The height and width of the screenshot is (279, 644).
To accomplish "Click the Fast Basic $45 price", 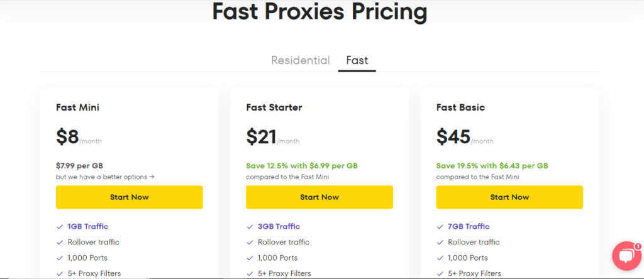I will click(453, 136).
